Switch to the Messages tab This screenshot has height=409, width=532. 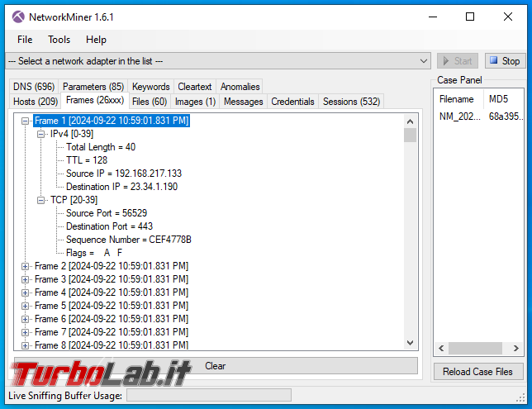point(243,102)
